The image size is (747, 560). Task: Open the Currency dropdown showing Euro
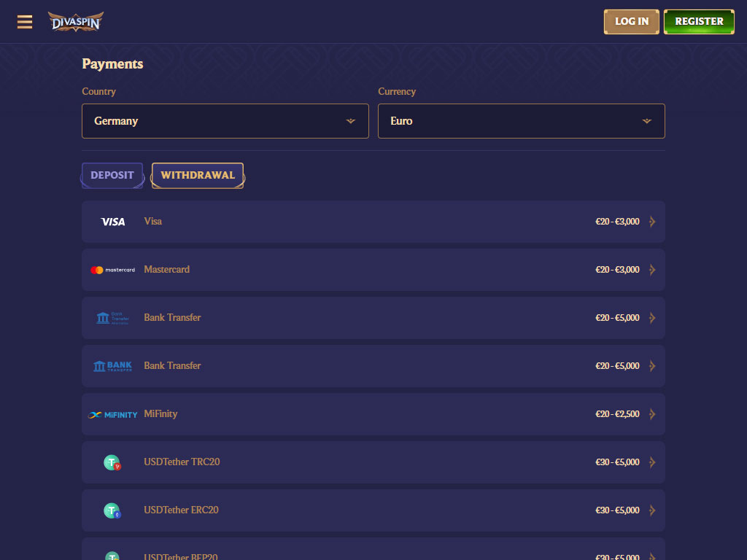521,121
